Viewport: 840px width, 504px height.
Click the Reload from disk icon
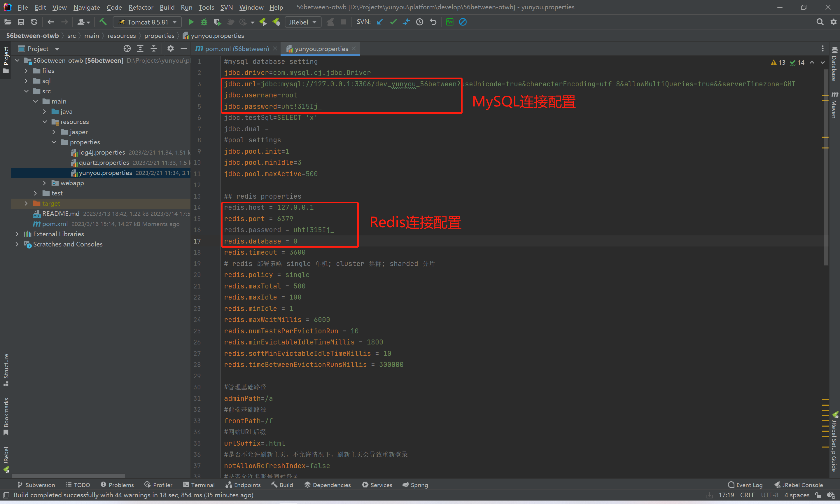click(34, 22)
